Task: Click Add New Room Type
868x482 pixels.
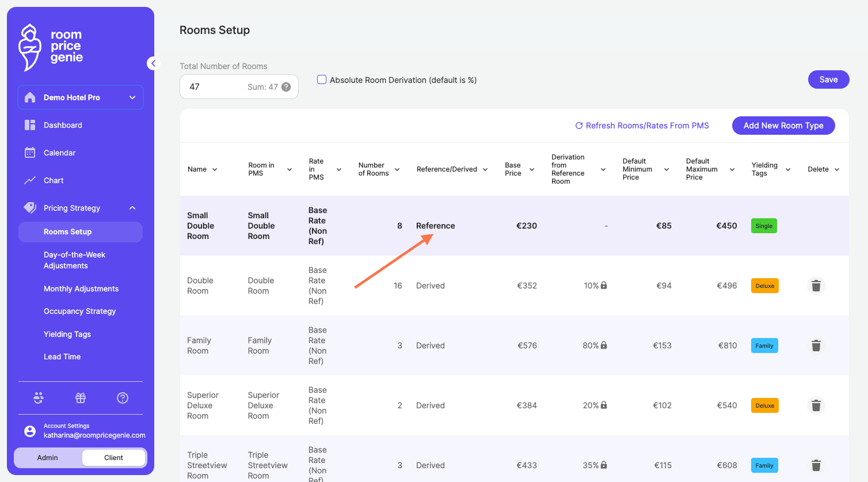Action: point(783,126)
